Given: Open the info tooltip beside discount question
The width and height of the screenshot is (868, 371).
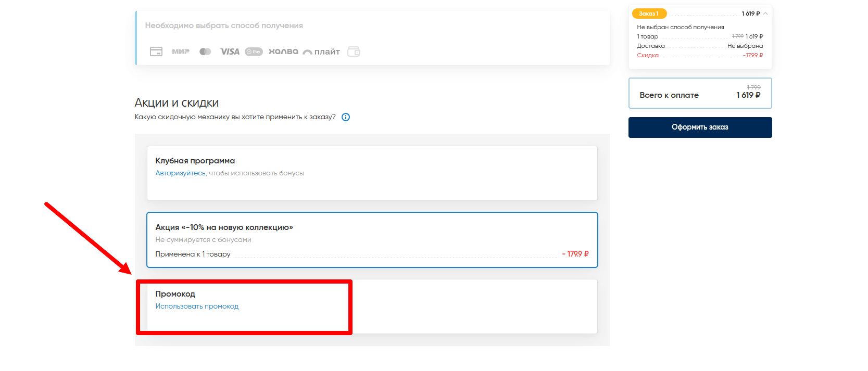Looking at the screenshot, I should (345, 117).
